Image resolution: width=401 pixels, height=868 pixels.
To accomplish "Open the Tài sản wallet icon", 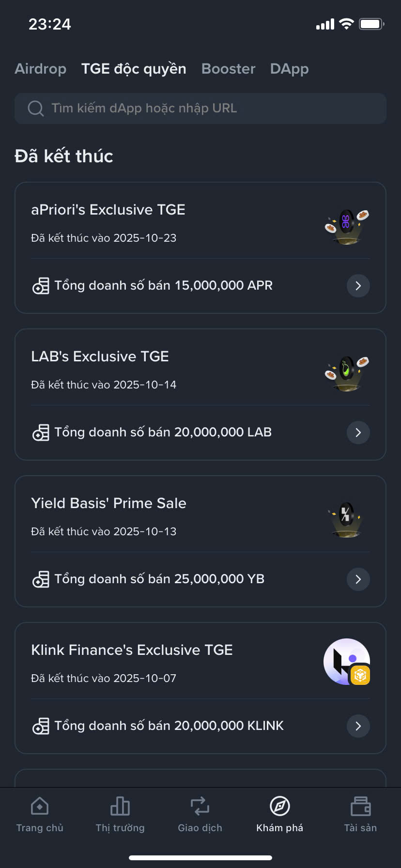I will (x=360, y=806).
